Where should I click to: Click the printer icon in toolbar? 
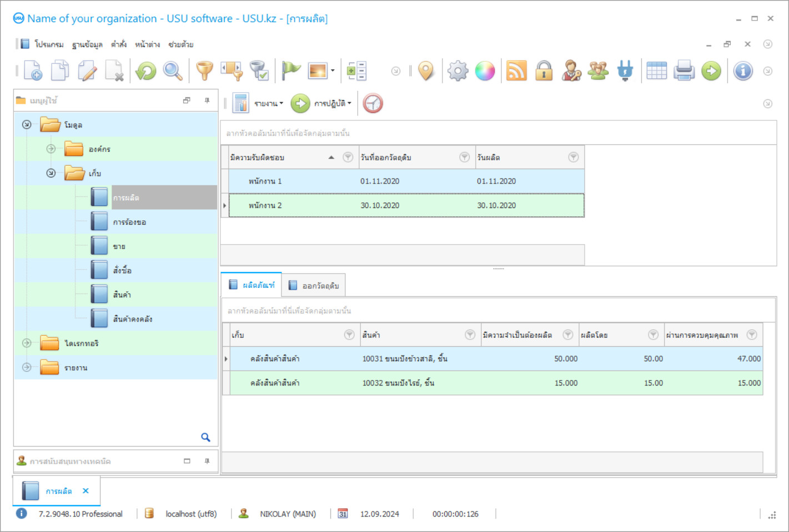click(x=684, y=71)
